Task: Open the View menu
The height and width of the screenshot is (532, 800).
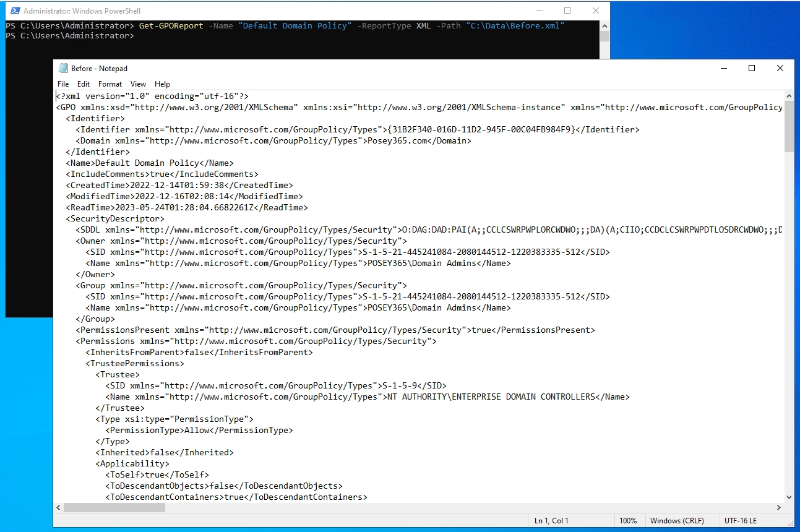Action: click(138, 84)
